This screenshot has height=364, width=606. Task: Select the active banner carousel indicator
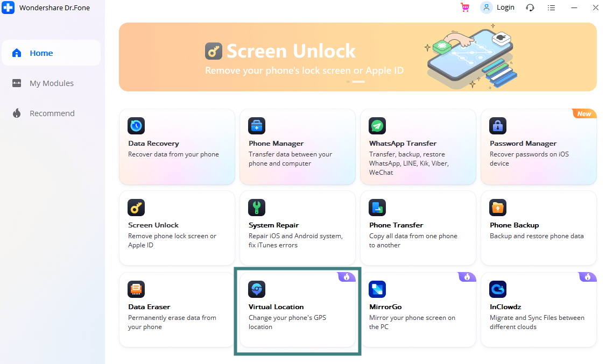click(x=358, y=82)
